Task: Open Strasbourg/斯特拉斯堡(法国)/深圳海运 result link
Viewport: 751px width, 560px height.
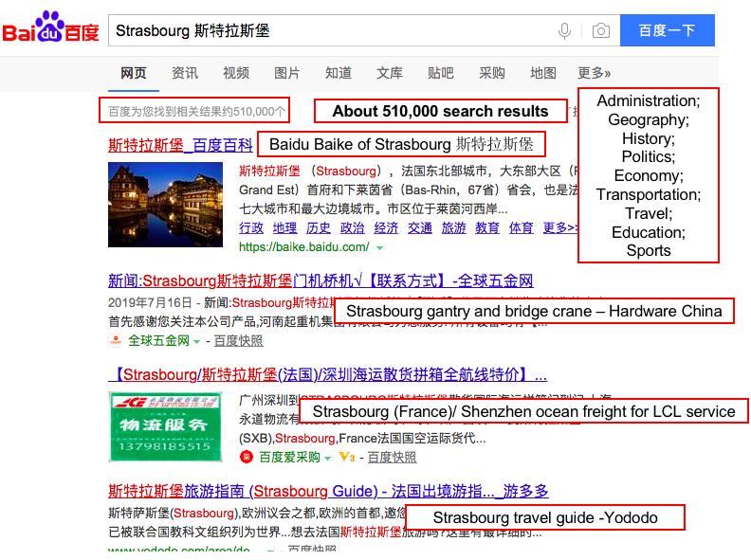Action: pyautogui.click(x=327, y=374)
